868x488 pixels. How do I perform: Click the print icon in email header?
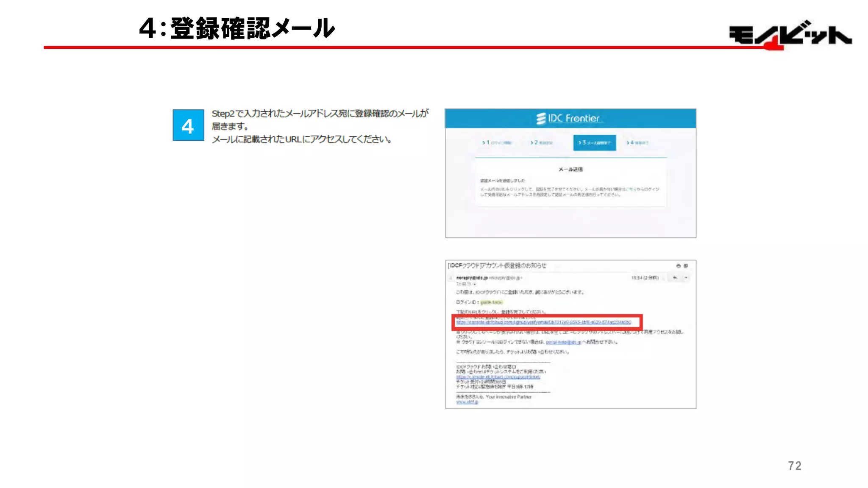[678, 266]
